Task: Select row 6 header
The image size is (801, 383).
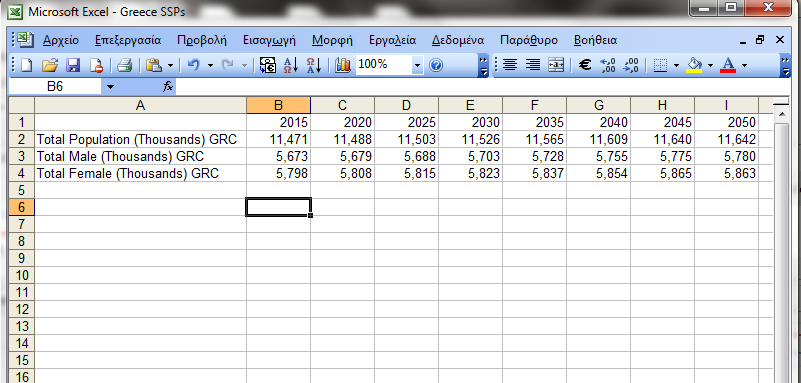Action: point(21,207)
